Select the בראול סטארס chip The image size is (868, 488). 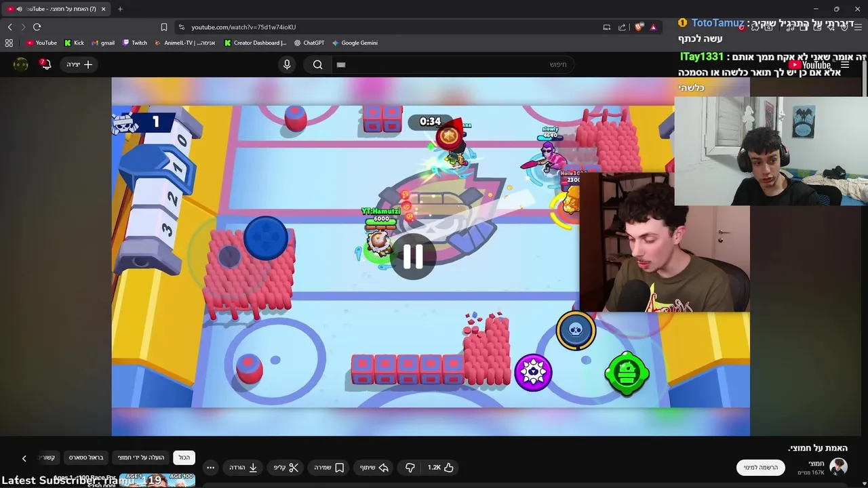click(86, 457)
